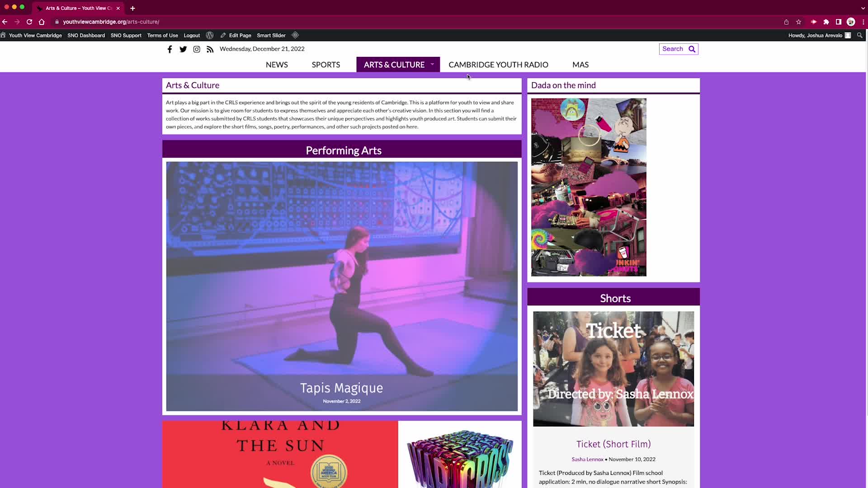Click the Search input field
The image size is (868, 488).
pyautogui.click(x=673, y=49)
